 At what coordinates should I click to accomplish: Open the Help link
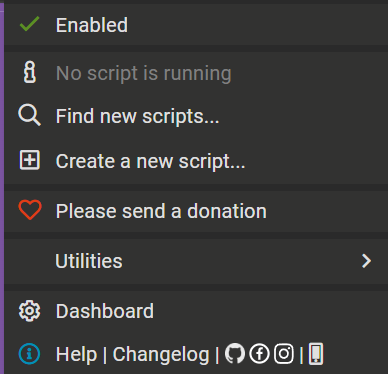click(76, 354)
